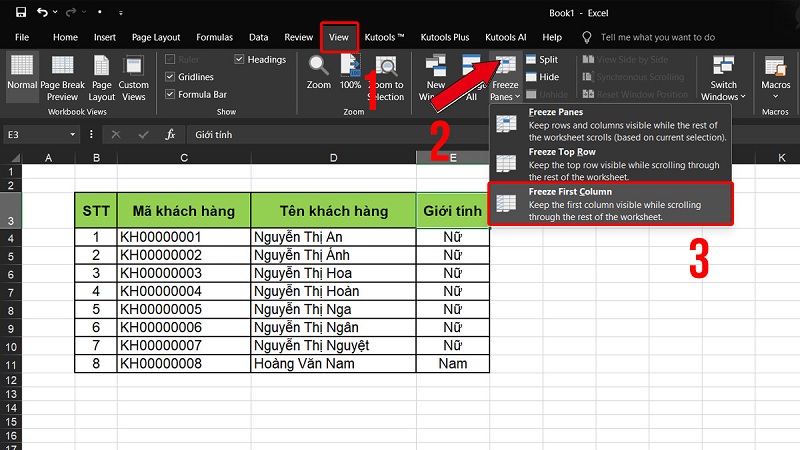Image resolution: width=800 pixels, height=450 pixels.
Task: Select column C header
Action: (184, 158)
